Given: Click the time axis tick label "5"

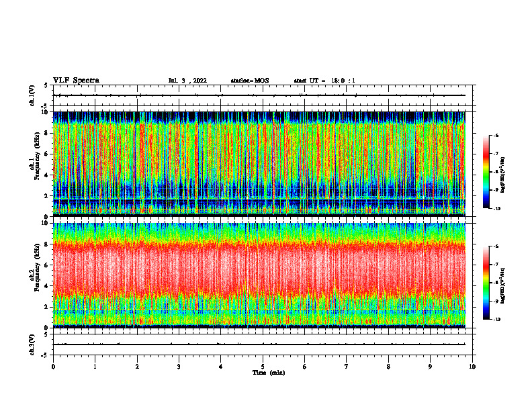Looking at the screenshot, I should pos(263,367).
